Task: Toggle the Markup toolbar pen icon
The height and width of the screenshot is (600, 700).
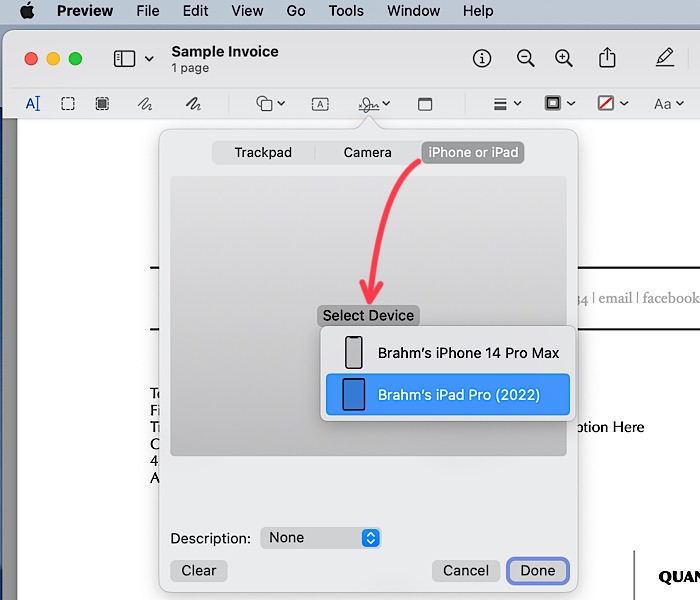Action: point(665,59)
